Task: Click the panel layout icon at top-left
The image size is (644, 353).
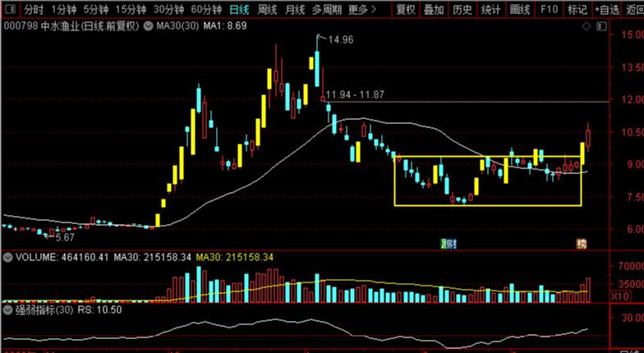Action: pyautogui.click(x=10, y=9)
